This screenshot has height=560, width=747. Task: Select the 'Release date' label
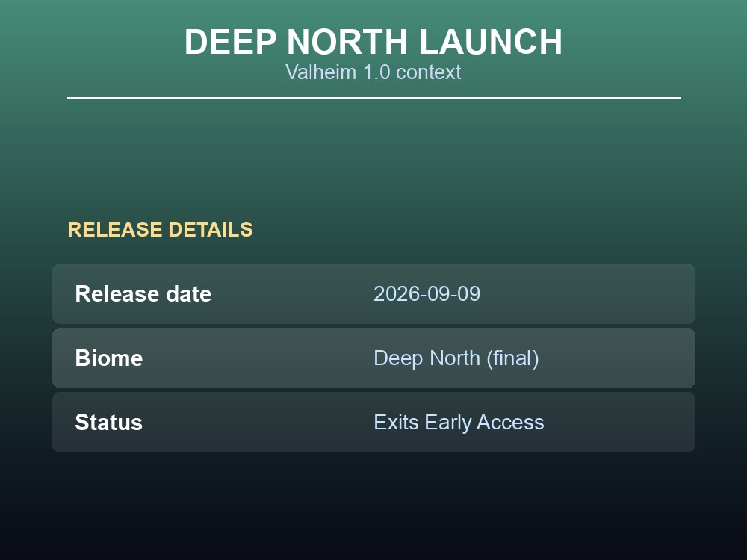143,293
